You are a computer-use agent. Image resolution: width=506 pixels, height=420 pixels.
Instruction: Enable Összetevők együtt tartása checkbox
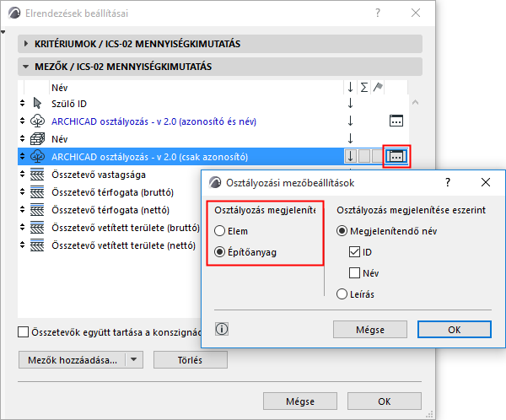[24, 332]
